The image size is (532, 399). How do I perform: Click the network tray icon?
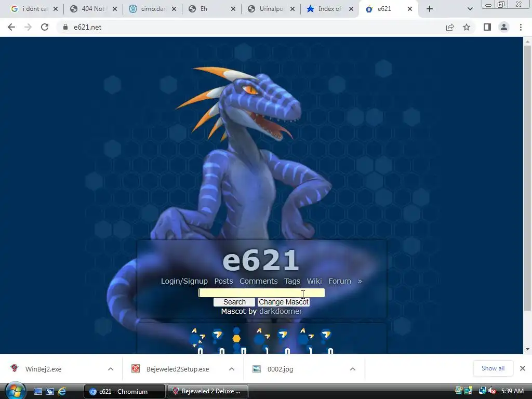[x=482, y=391]
